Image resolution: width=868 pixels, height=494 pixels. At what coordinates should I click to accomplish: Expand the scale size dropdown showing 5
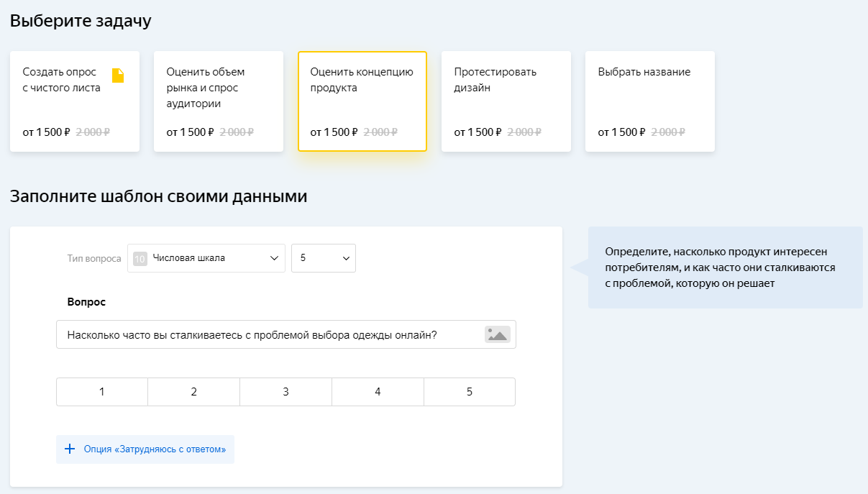point(324,258)
